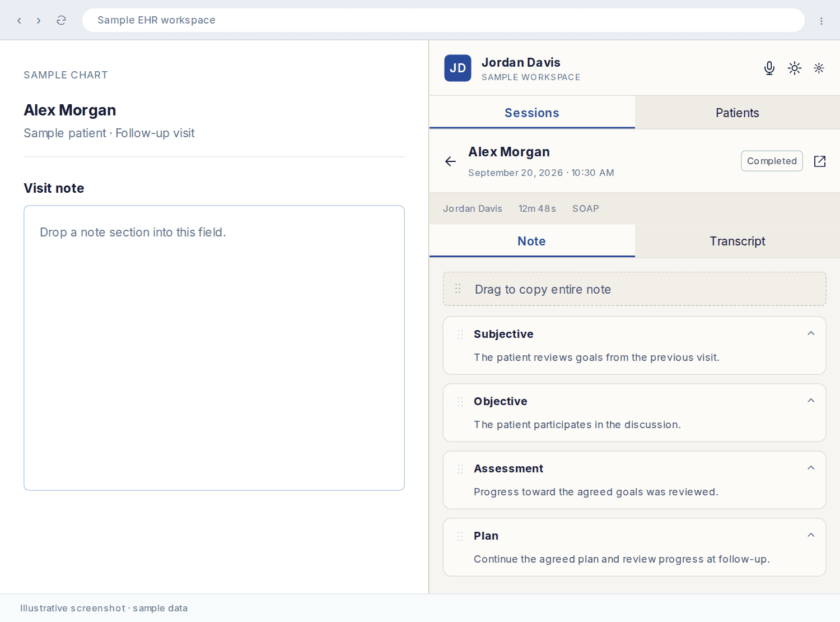
Task: Click the browser forward arrow
Action: pos(39,20)
